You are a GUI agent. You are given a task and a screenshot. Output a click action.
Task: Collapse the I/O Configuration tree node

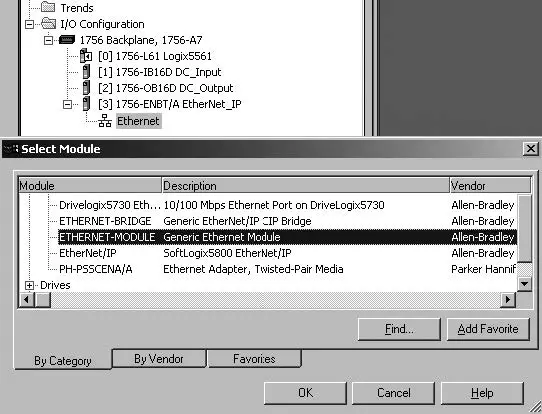[30, 24]
